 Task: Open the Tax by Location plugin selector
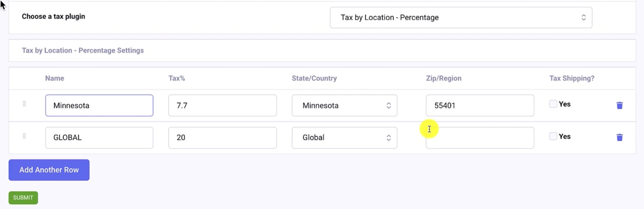pos(461,17)
